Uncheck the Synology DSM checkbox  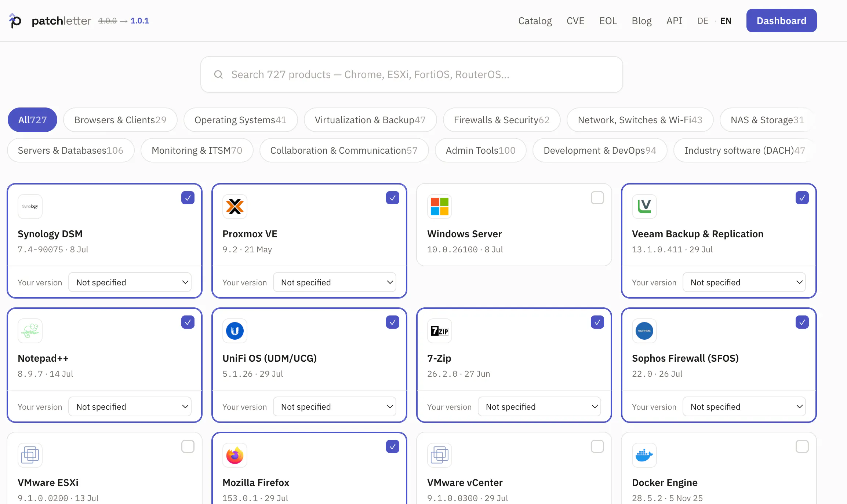coord(188,198)
